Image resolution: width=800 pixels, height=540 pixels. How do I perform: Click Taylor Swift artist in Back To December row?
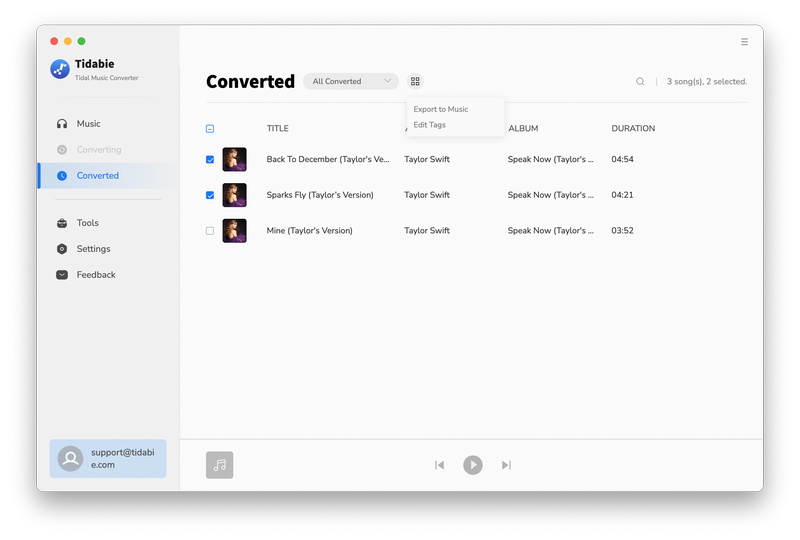427,159
